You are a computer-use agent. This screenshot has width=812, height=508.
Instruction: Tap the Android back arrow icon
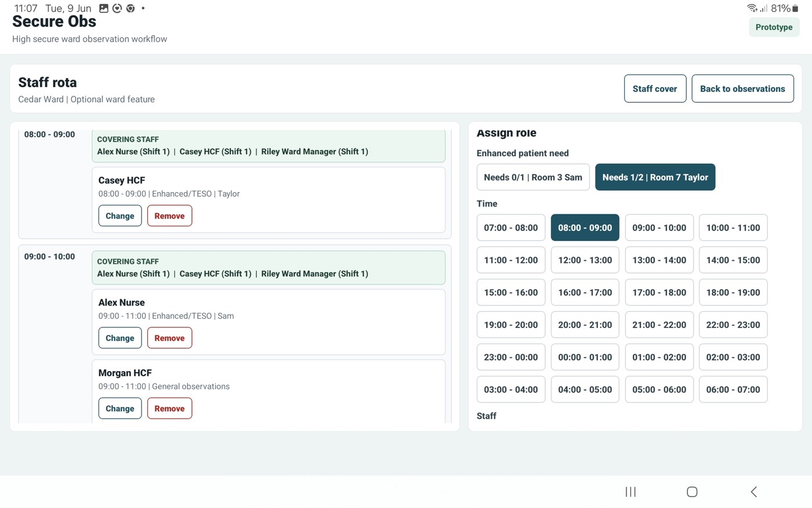tap(753, 492)
